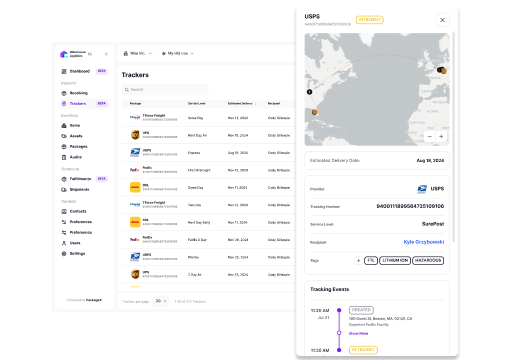The width and height of the screenshot is (510, 360).
Task: Open the USPS Express tracker row
Action: click(x=208, y=153)
